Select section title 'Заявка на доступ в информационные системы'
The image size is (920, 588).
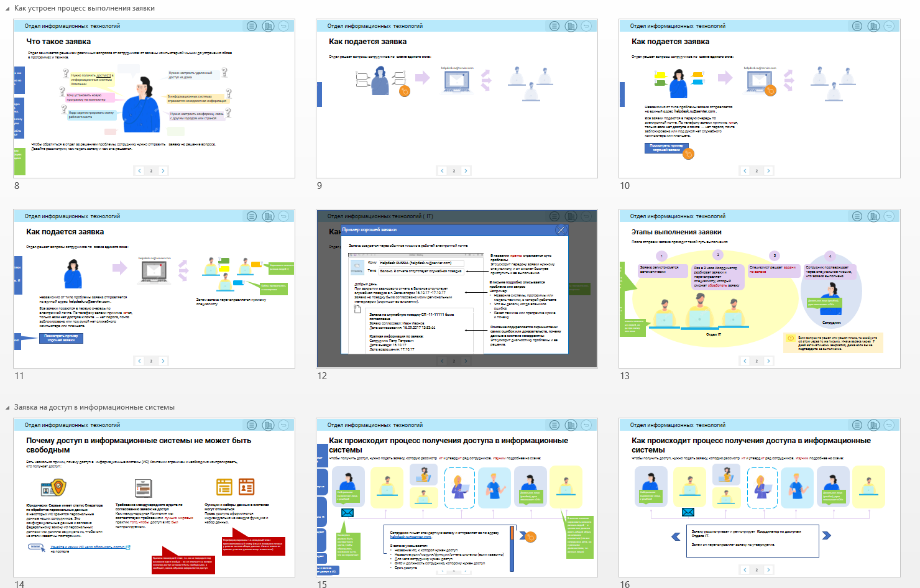click(x=94, y=407)
